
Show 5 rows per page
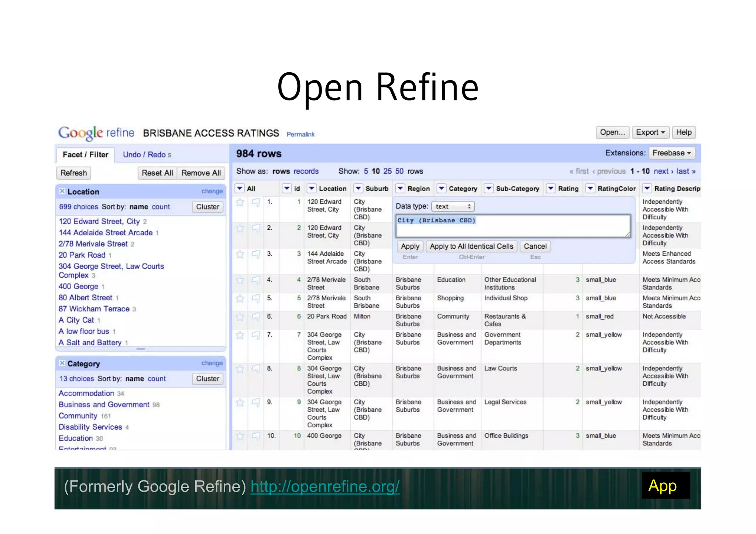tap(366, 171)
